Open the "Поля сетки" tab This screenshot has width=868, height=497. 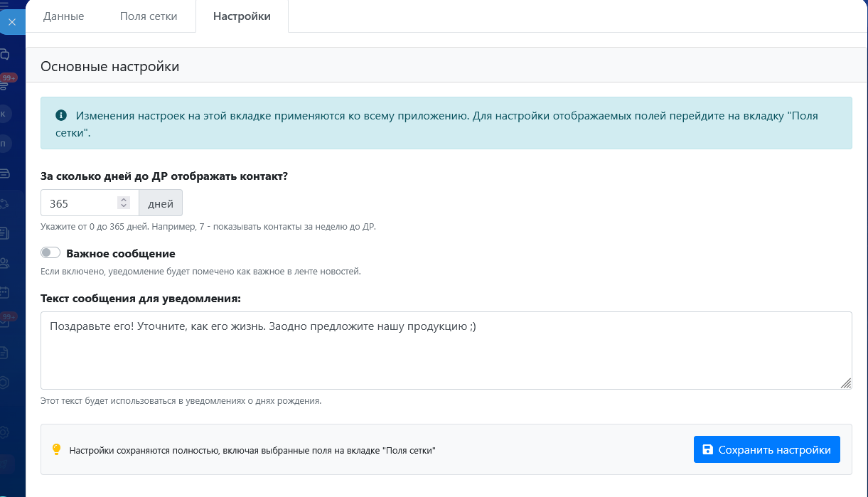coord(149,16)
